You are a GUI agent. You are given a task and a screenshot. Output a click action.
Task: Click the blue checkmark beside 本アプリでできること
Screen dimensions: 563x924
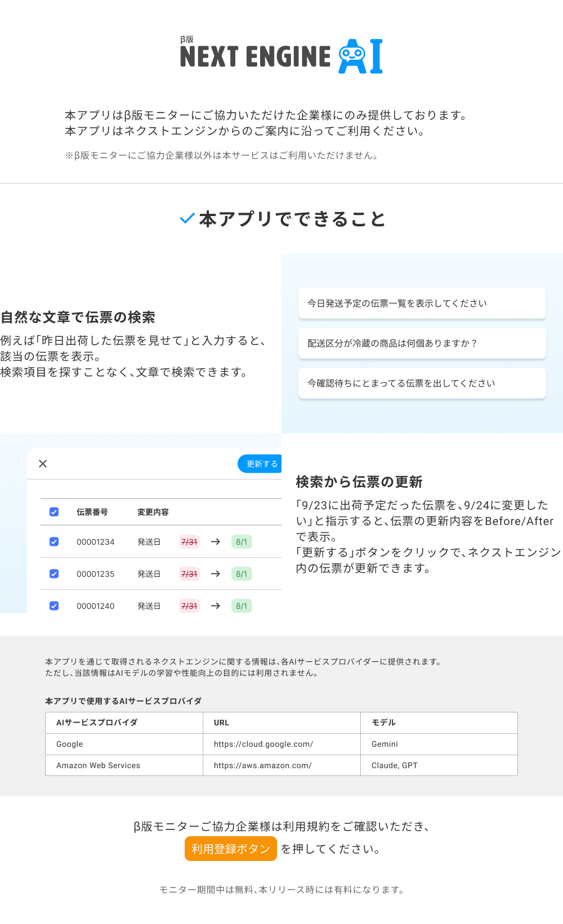coord(187,218)
